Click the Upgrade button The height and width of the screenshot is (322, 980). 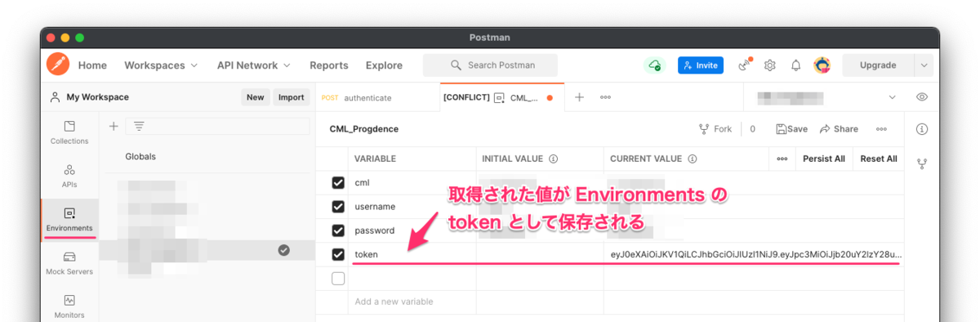878,65
